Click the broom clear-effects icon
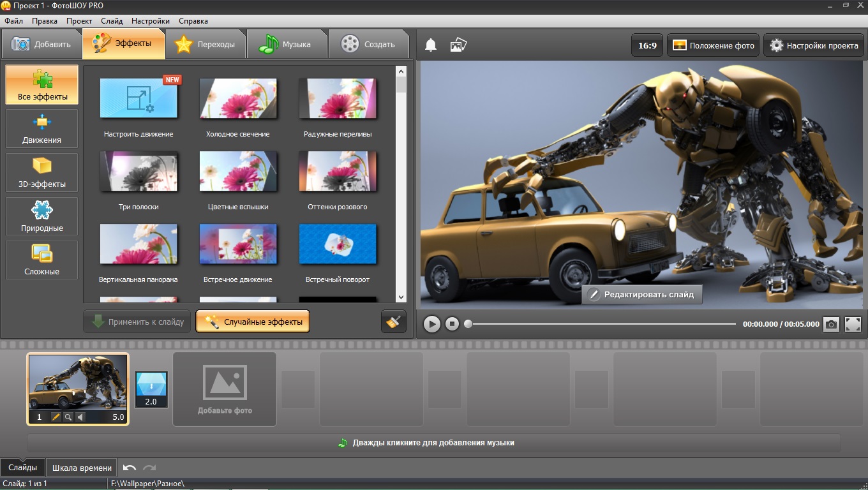Screen dimensions: 868x490 click(394, 322)
